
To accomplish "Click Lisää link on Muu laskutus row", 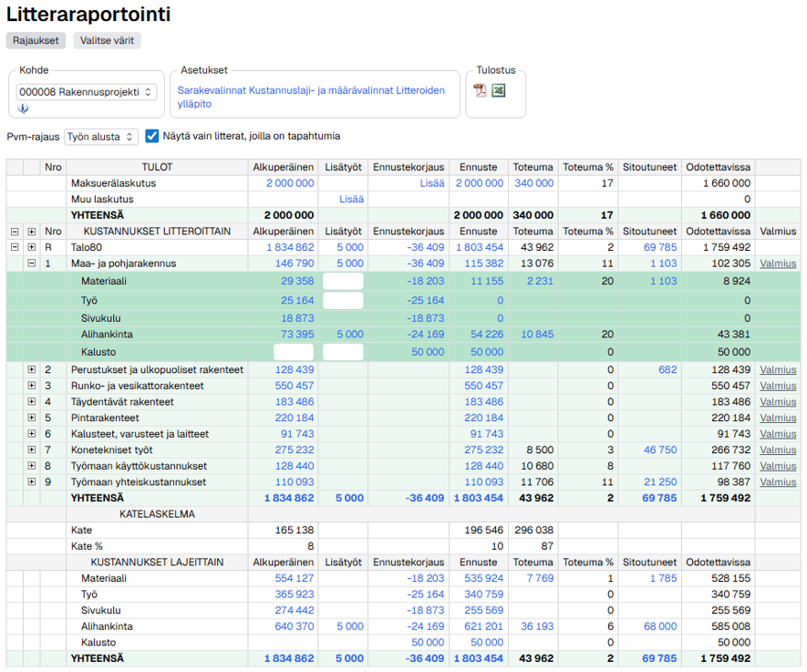I will coord(351,199).
